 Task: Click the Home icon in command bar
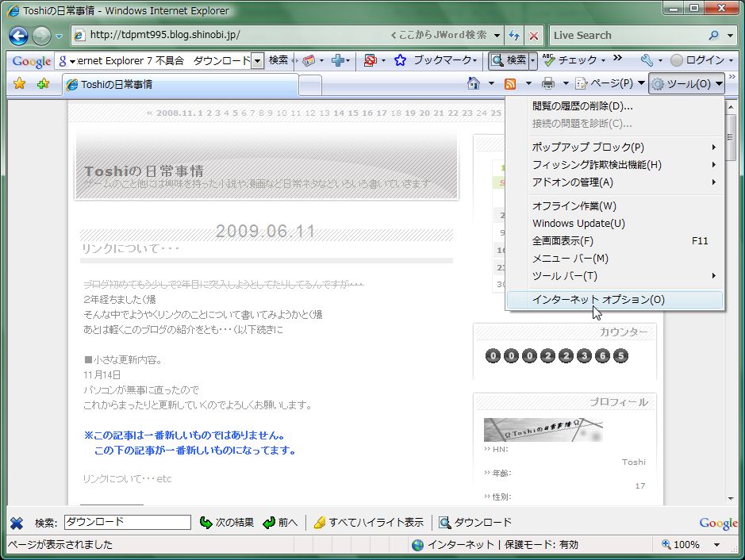tap(473, 83)
